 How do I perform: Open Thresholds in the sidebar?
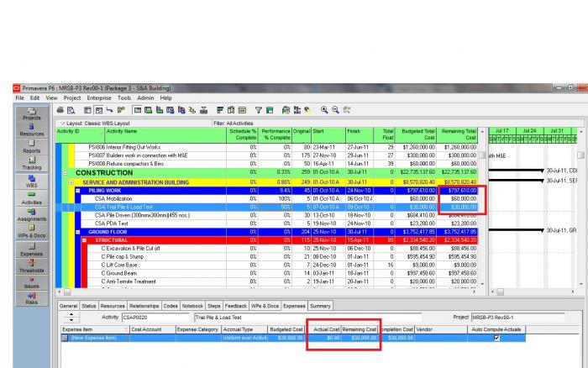pos(32,266)
